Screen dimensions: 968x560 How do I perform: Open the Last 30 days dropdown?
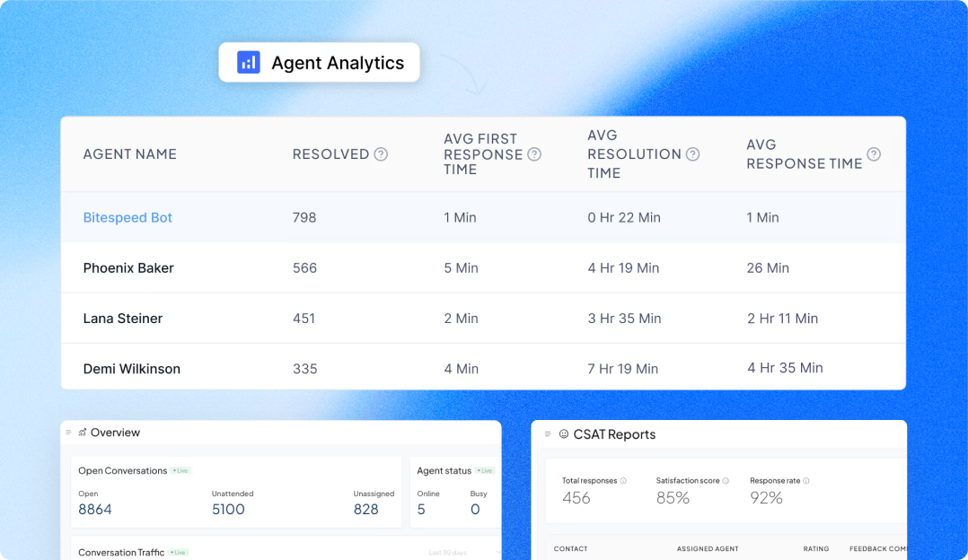pos(463,553)
